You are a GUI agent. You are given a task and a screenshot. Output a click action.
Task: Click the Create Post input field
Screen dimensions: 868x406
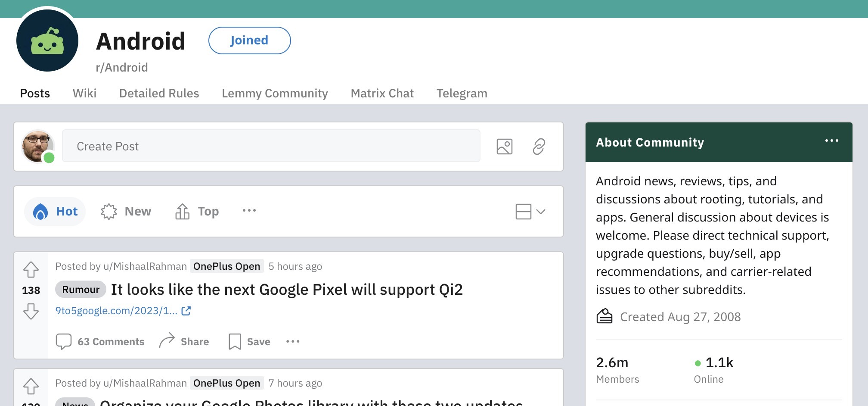(271, 147)
